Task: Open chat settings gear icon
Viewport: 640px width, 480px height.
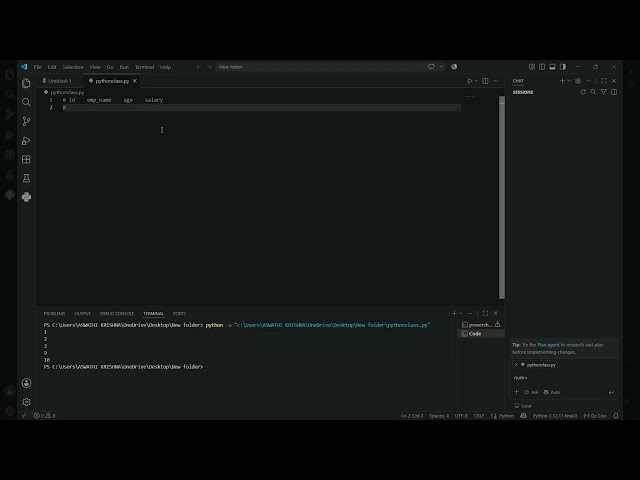Action: pyautogui.click(x=578, y=81)
